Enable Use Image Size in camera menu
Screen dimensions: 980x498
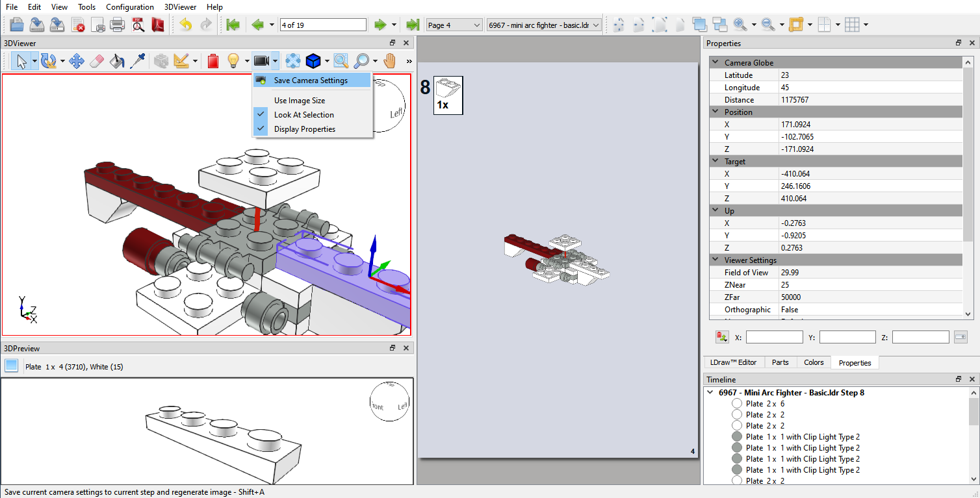pyautogui.click(x=298, y=100)
